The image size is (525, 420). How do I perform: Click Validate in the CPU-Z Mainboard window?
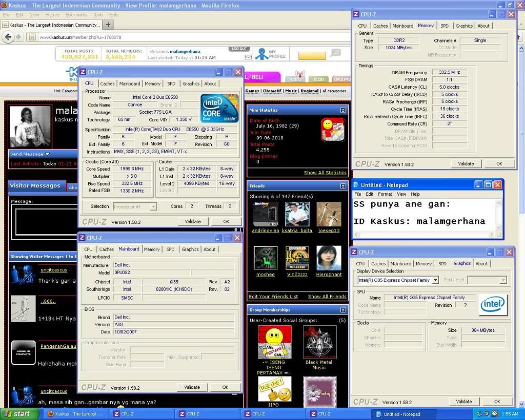coord(192,387)
